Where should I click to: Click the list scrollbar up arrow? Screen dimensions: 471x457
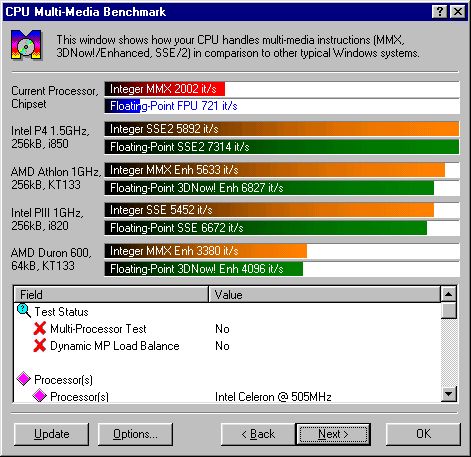tap(449, 294)
